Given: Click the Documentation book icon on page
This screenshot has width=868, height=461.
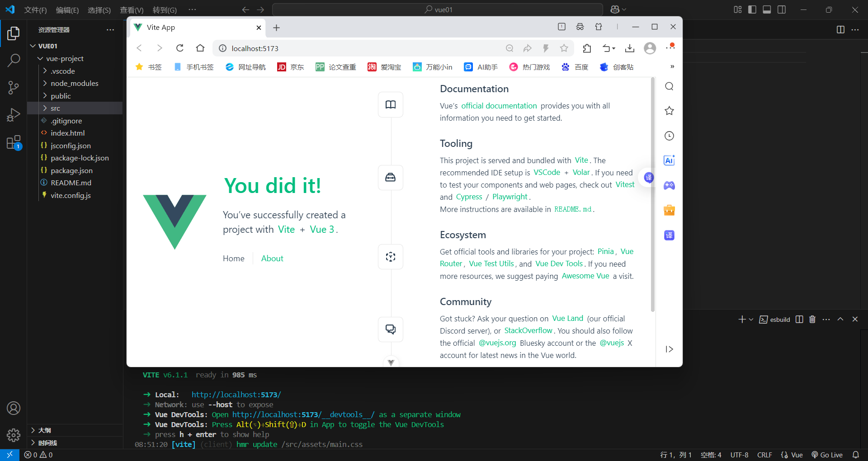Looking at the screenshot, I should click(x=391, y=105).
